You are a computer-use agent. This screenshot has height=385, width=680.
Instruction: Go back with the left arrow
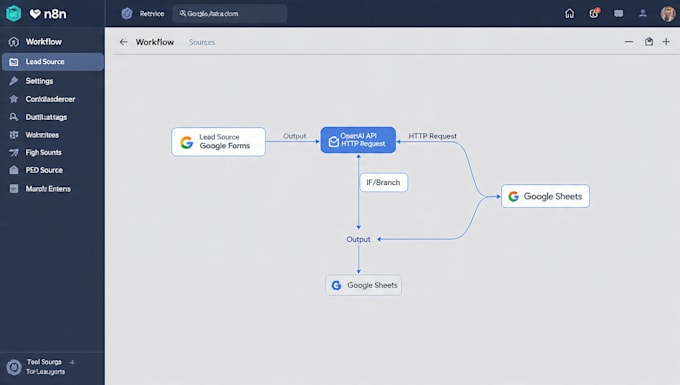pos(124,42)
